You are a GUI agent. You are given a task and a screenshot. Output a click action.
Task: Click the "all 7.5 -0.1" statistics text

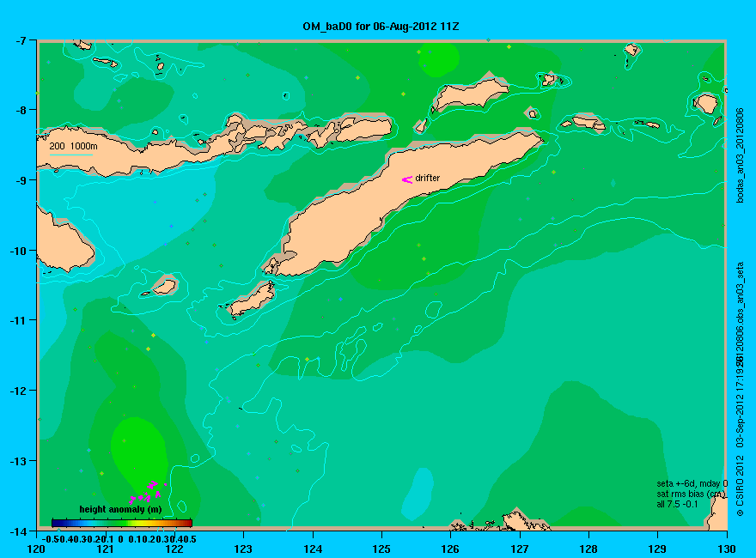(x=677, y=505)
